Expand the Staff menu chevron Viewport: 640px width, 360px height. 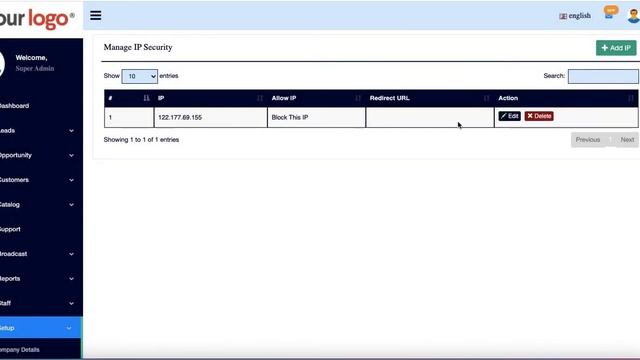[71, 304]
